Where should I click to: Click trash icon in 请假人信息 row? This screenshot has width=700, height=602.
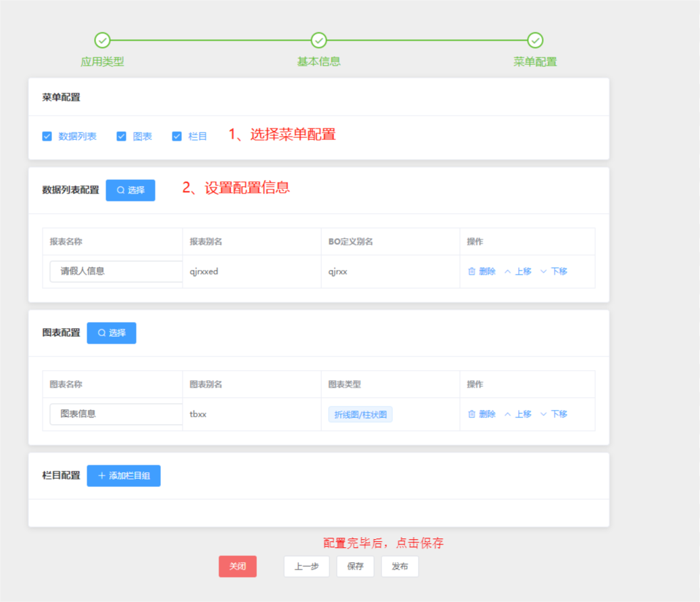471,271
